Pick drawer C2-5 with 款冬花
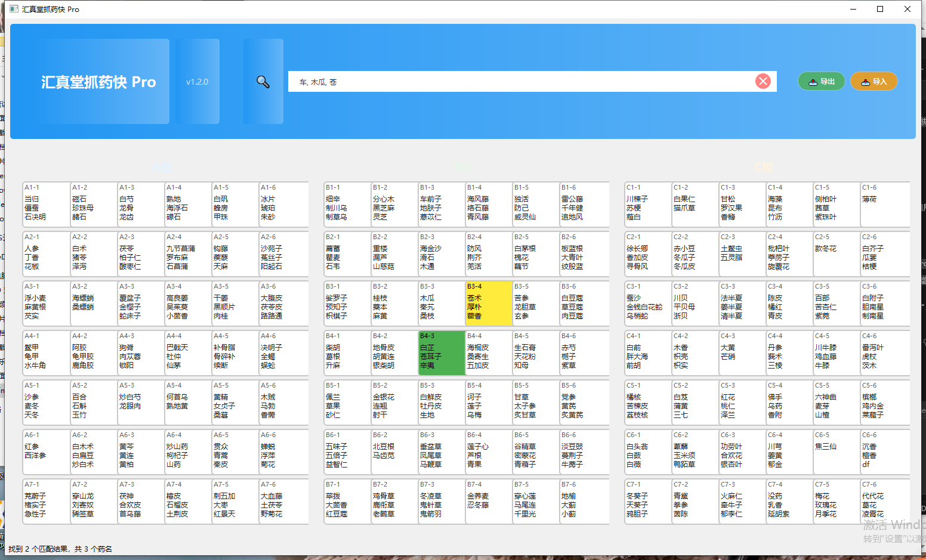 point(836,253)
